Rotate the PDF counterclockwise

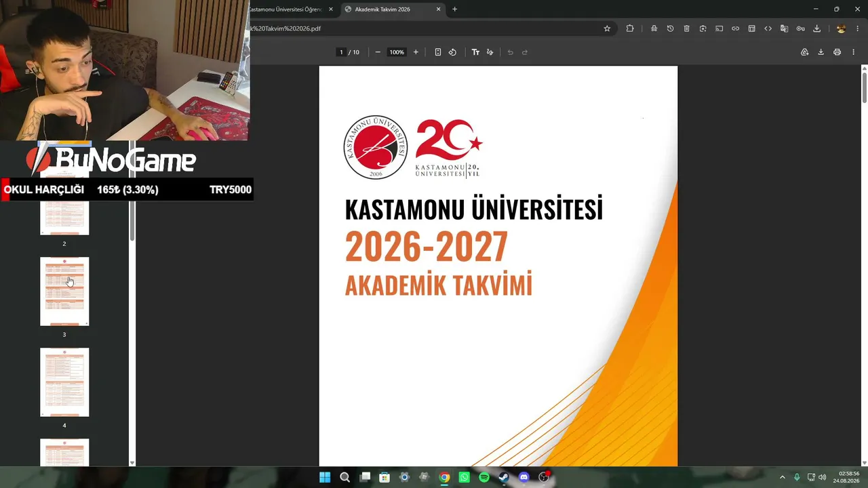click(452, 52)
